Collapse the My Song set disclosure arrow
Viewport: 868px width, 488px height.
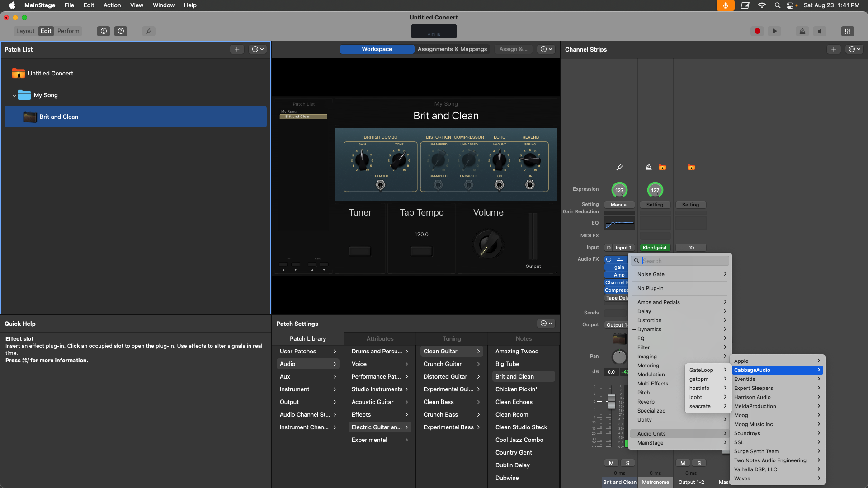(14, 96)
